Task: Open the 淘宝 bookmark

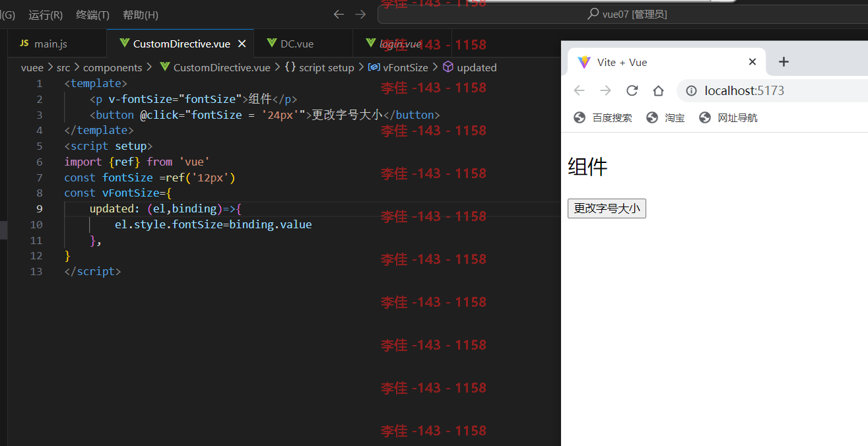Action: click(665, 117)
